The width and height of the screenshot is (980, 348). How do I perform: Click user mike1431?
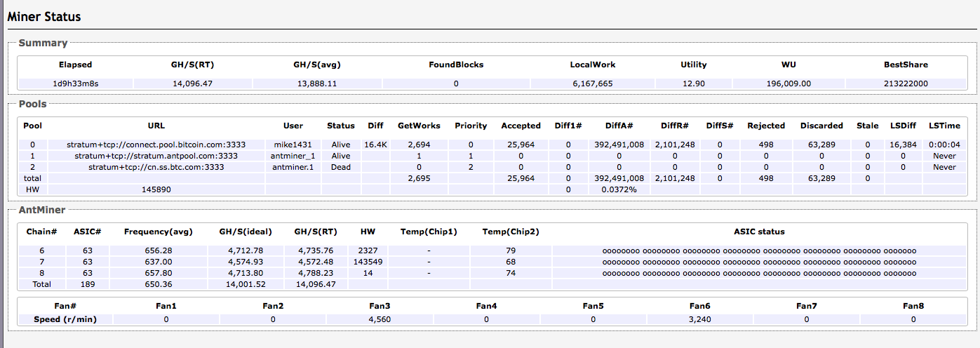point(293,145)
